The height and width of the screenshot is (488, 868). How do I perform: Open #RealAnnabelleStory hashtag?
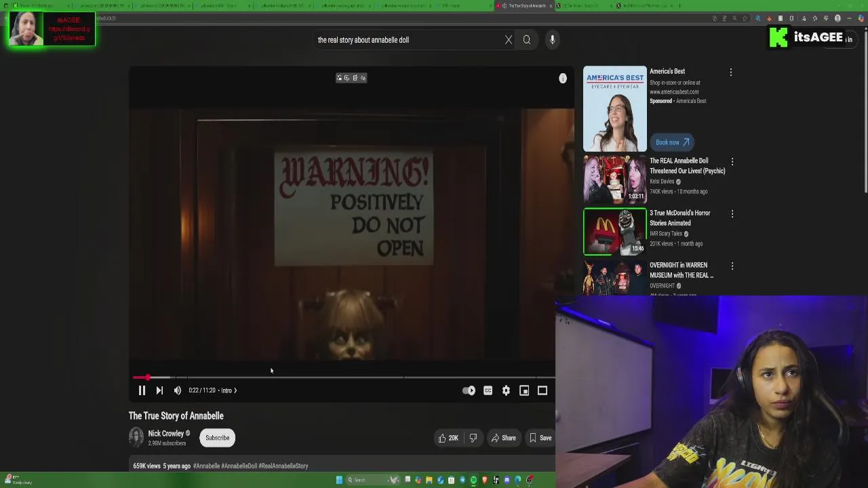click(x=283, y=466)
